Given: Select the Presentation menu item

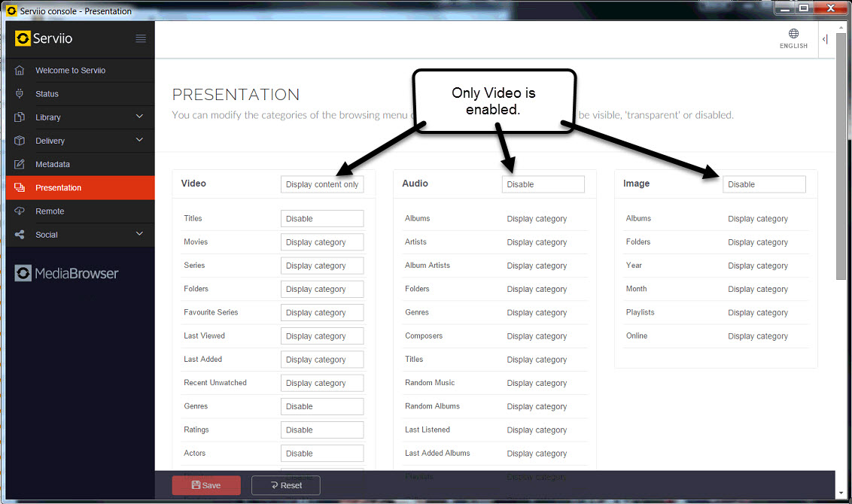Looking at the screenshot, I should click(58, 188).
